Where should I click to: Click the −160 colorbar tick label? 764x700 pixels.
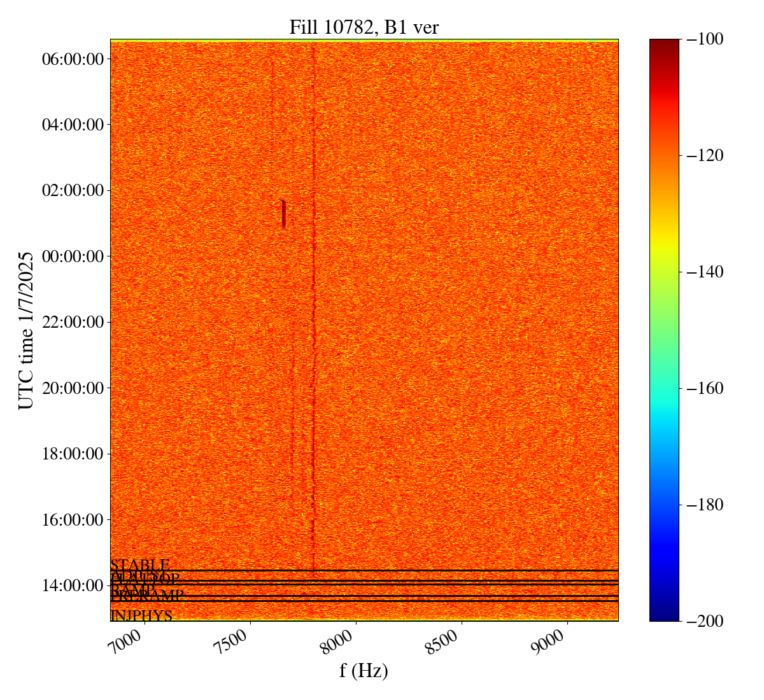(x=705, y=388)
